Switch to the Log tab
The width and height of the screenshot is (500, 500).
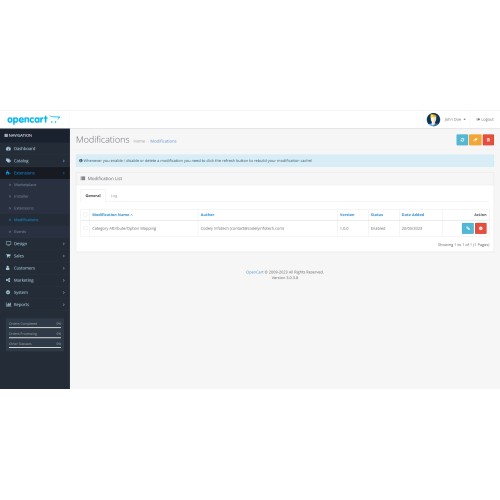pyautogui.click(x=114, y=196)
